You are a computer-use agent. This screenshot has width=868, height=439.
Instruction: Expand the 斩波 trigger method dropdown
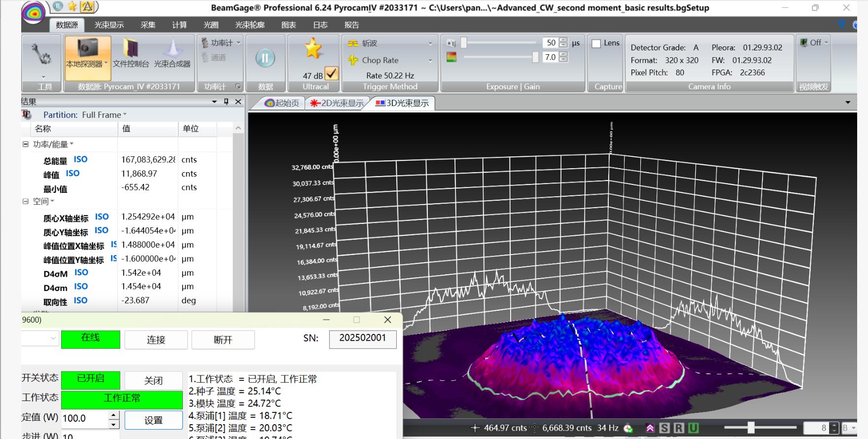pyautogui.click(x=430, y=43)
